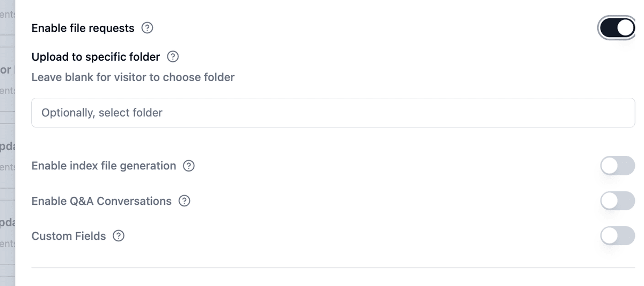
Task: Click the "Enable file requests" label
Action: pyautogui.click(x=83, y=28)
